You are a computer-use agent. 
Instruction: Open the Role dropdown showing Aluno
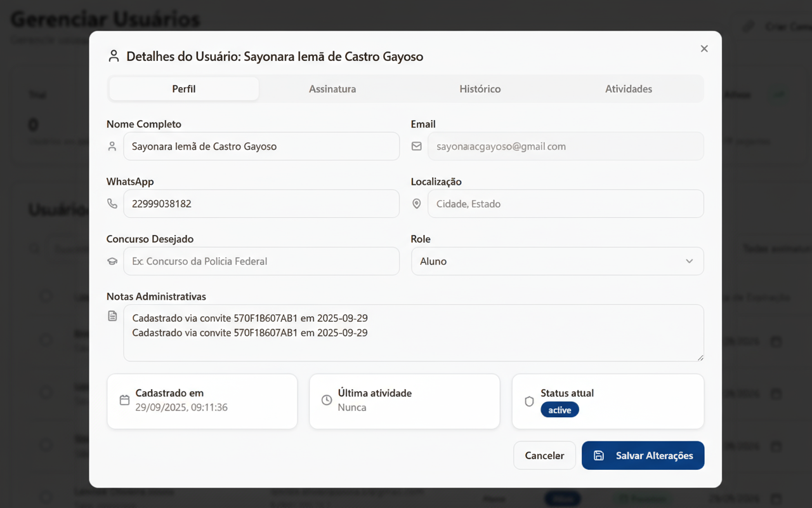coord(546,262)
